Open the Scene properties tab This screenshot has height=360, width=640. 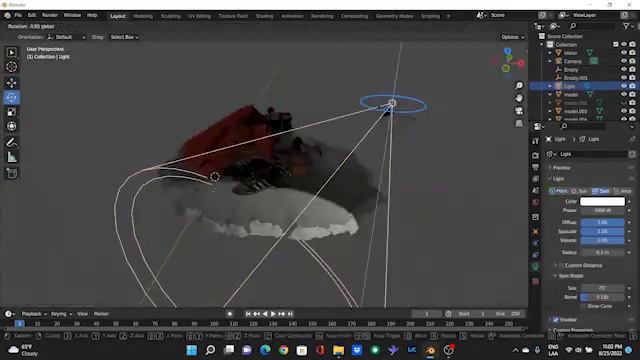click(536, 191)
